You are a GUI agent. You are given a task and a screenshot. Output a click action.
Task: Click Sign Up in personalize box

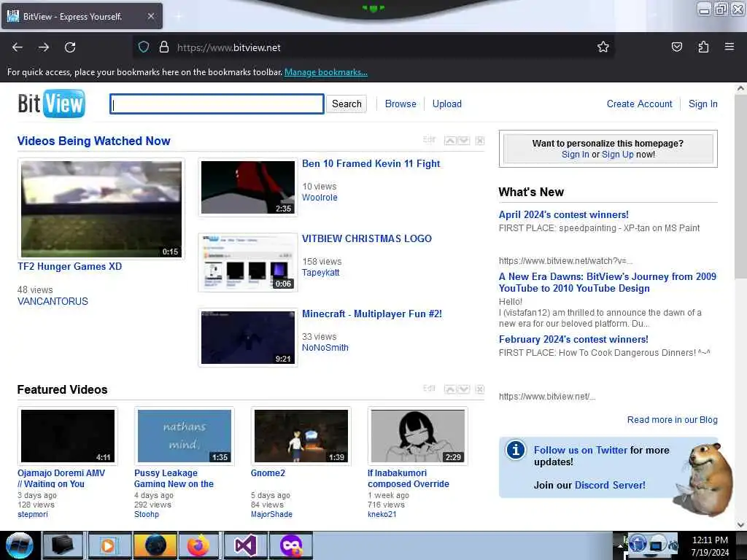(x=617, y=155)
